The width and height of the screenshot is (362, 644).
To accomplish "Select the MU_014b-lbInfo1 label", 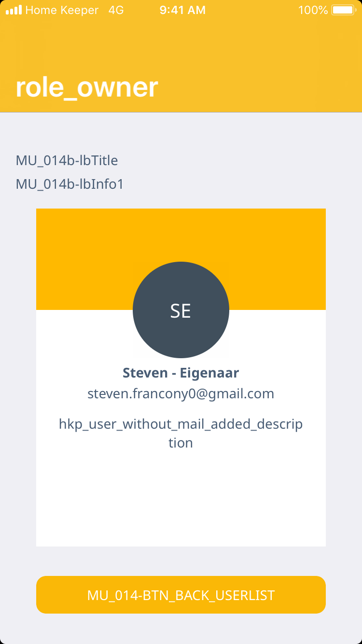I will click(x=70, y=184).
